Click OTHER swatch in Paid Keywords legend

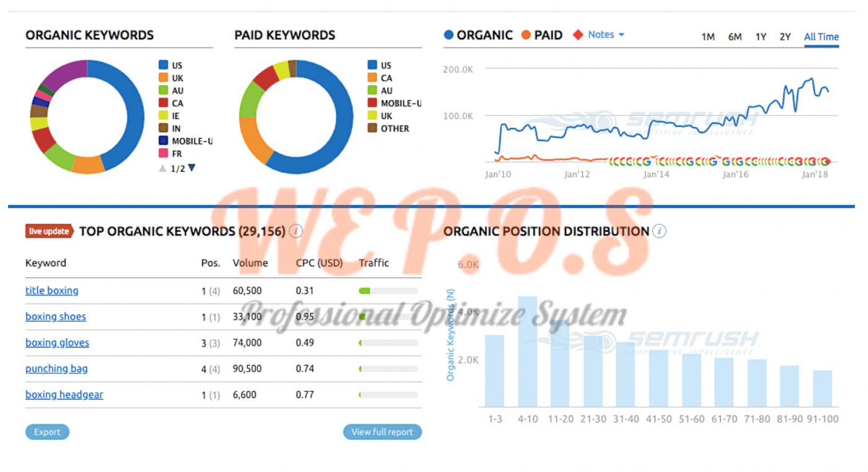tap(373, 128)
